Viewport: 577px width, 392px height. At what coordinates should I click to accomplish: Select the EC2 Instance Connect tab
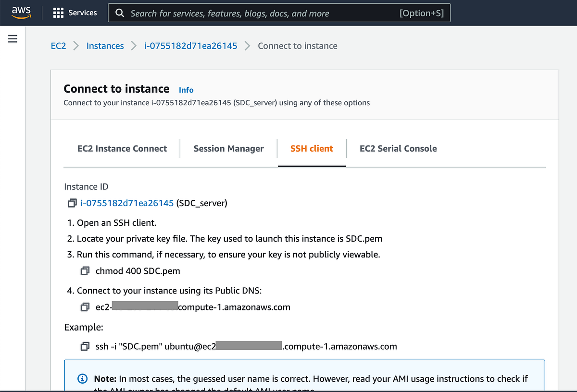tap(122, 148)
